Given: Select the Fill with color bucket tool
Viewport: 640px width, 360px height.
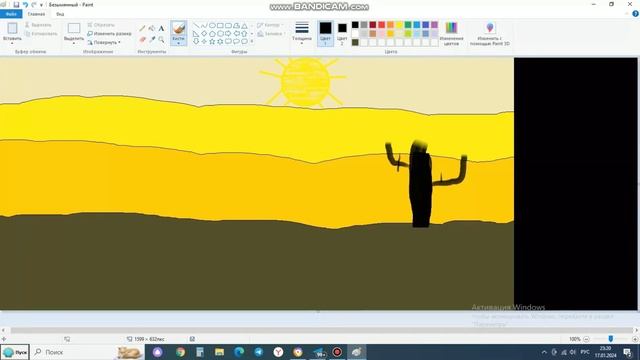Looking at the screenshot, I should pos(152,28).
